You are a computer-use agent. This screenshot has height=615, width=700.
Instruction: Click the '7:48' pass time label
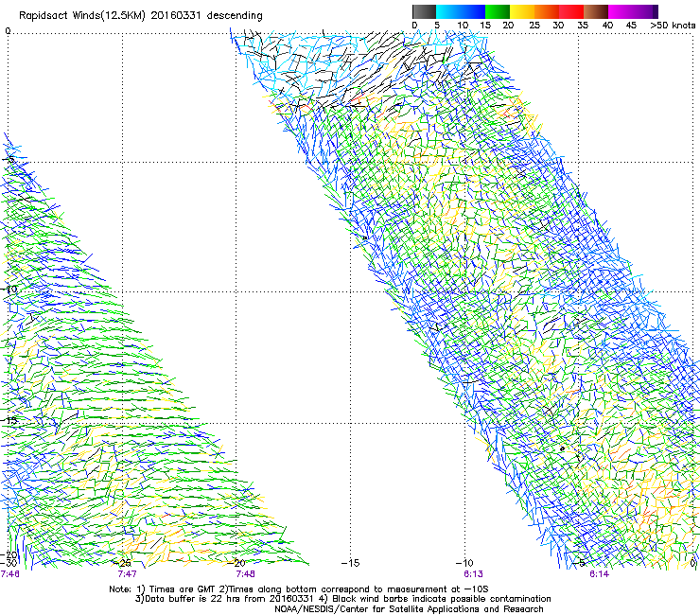click(x=245, y=574)
